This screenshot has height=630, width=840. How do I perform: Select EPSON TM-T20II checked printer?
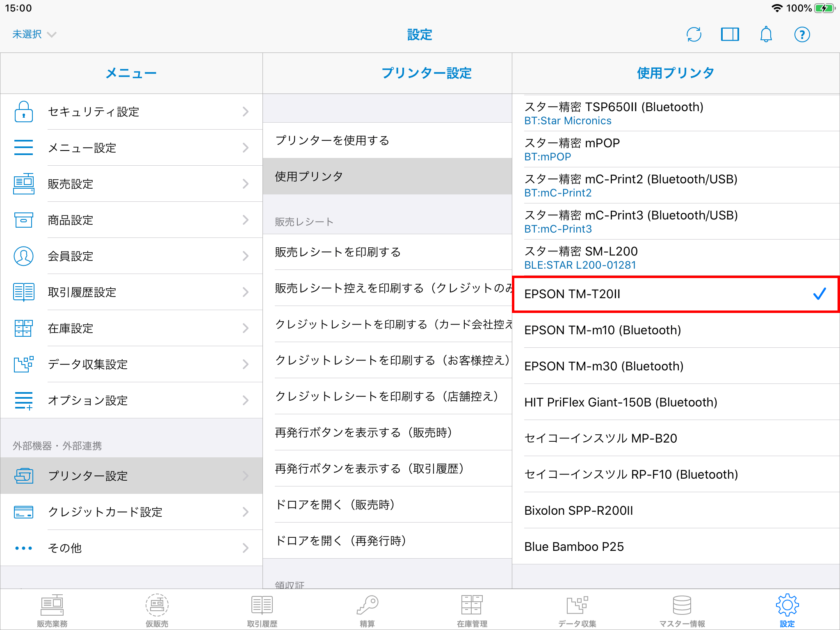[x=676, y=294]
